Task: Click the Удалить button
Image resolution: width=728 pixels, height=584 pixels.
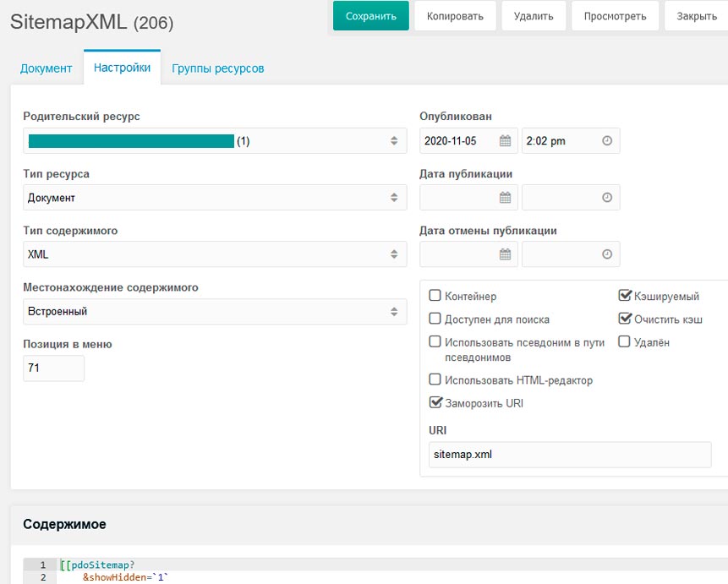Action: 534,16
